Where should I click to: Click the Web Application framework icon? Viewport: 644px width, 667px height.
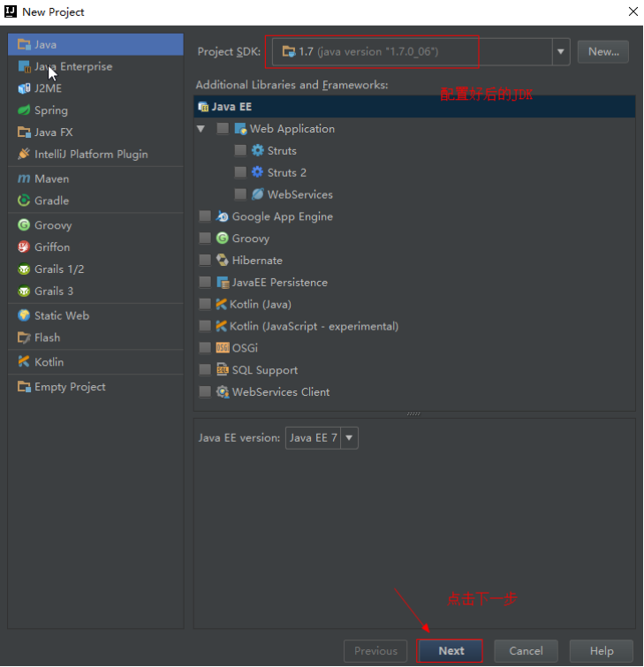[241, 128]
